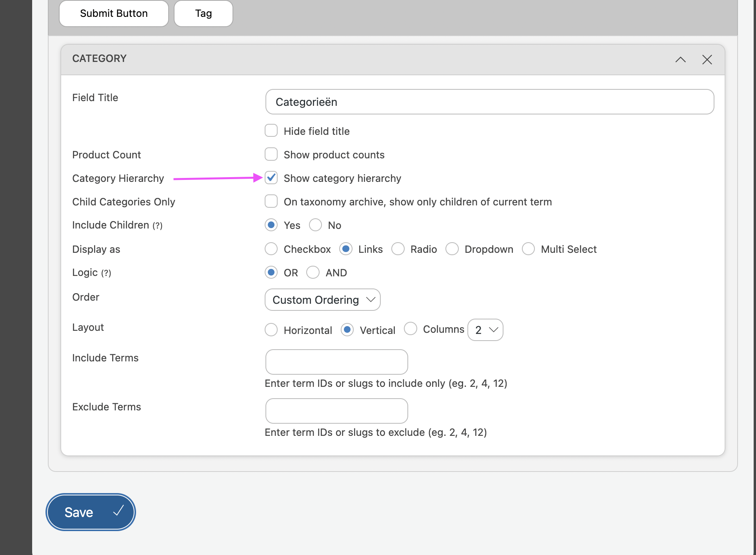This screenshot has width=756, height=555.
Task: Select Checkbox display option
Action: (x=271, y=249)
